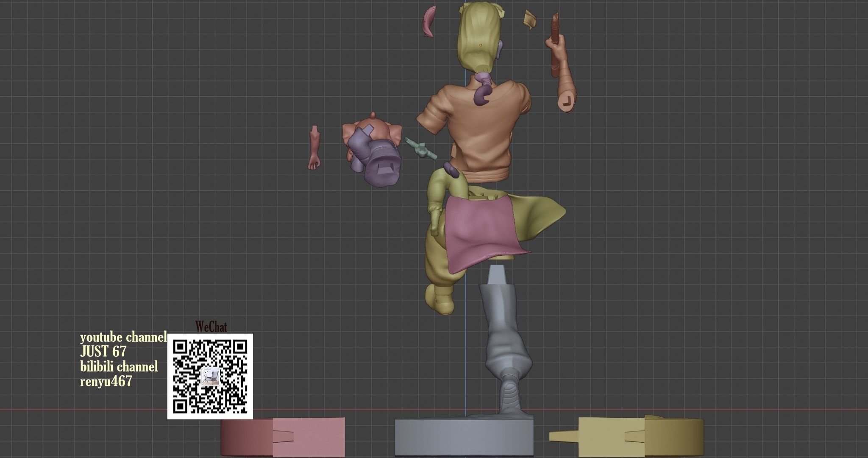
Task: Click the small tan fragment beside the head
Action: pos(529,20)
